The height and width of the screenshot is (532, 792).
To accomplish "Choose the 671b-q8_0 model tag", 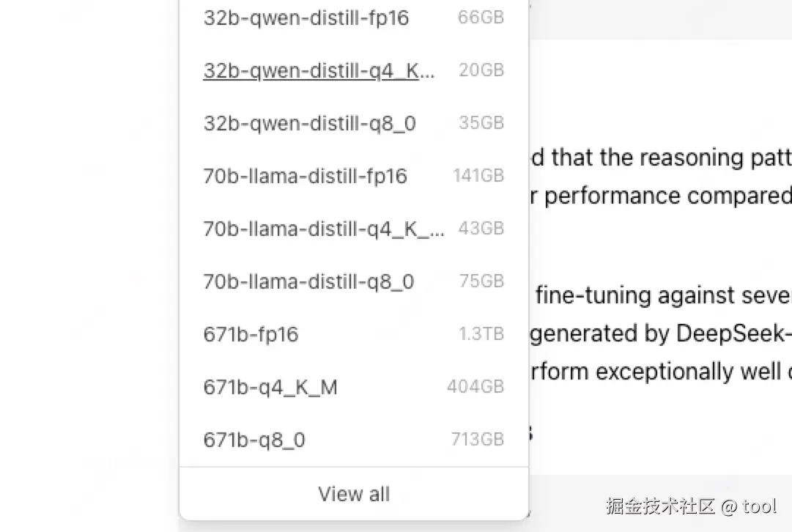I will tap(254, 440).
